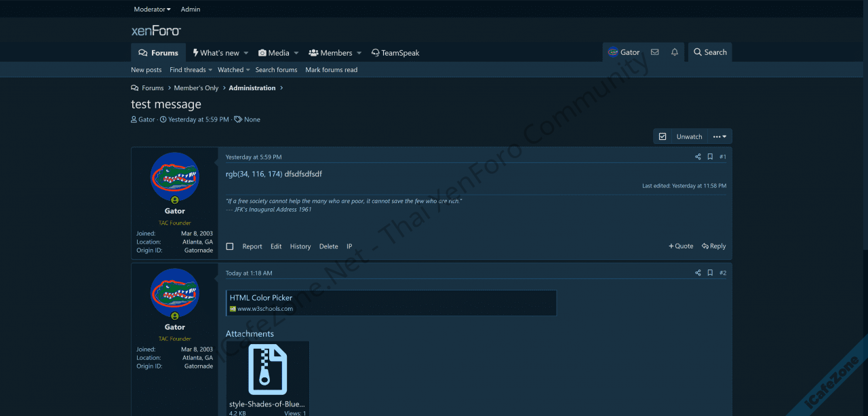This screenshot has width=868, height=416.
Task: Open the alerts bell icon
Action: [x=674, y=52]
